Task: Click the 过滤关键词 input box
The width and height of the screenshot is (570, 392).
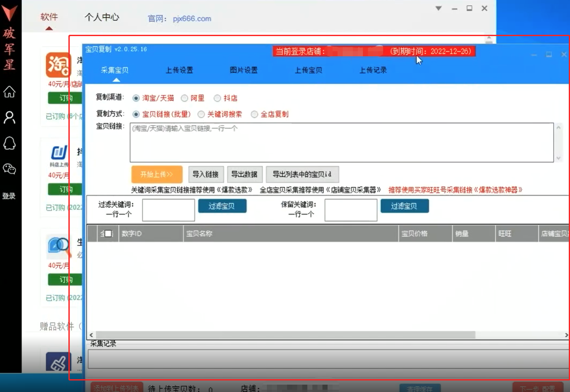Action: (168, 210)
